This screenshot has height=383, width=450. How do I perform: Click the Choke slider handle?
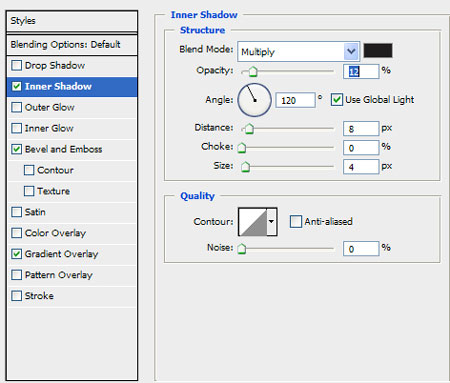tap(242, 147)
